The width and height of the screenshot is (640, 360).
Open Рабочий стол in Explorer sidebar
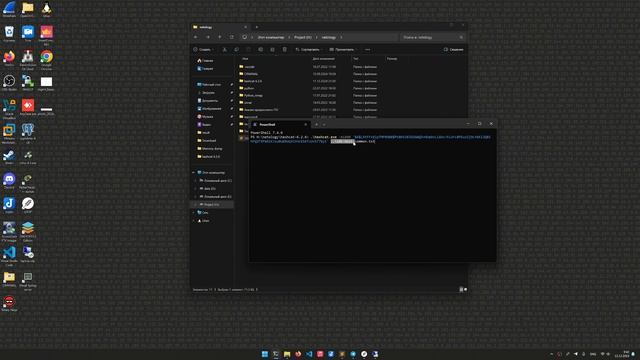pyautogui.click(x=209, y=84)
